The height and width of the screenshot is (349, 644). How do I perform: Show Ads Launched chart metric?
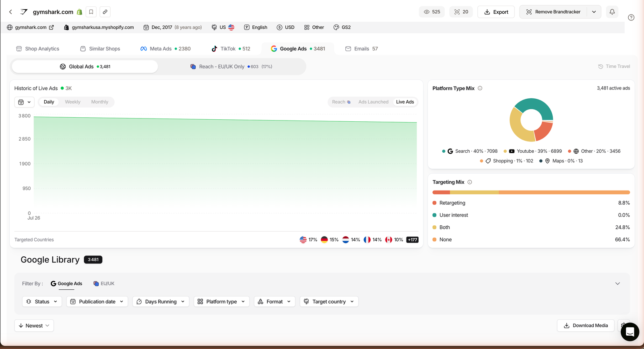pos(374,102)
